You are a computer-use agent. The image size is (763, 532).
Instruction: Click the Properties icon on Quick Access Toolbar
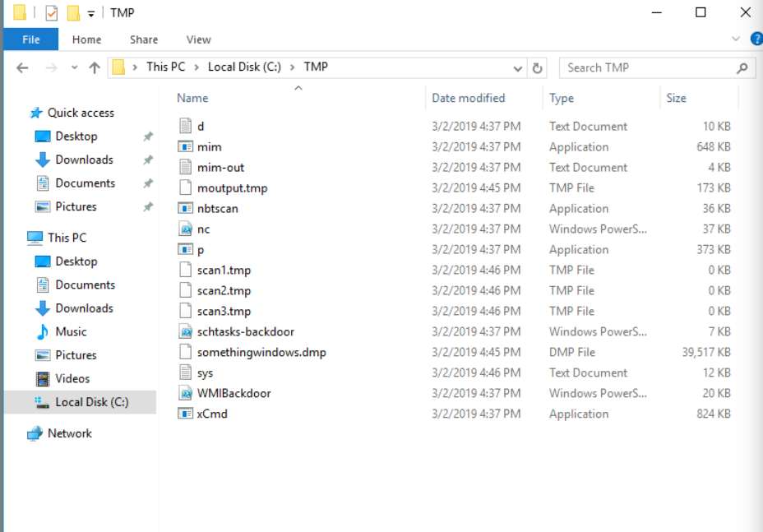52,12
